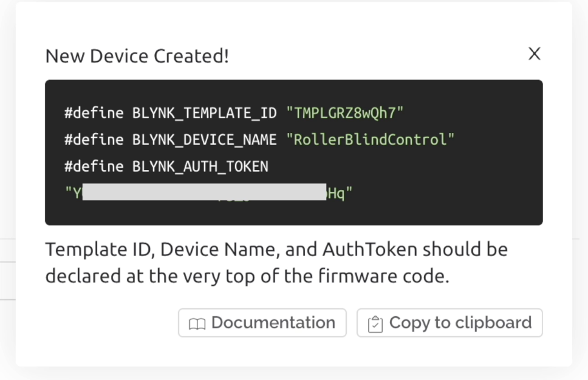Click the BLYNK_TEMPLATE_ID macro name
The width and height of the screenshot is (588, 380).
point(204,113)
